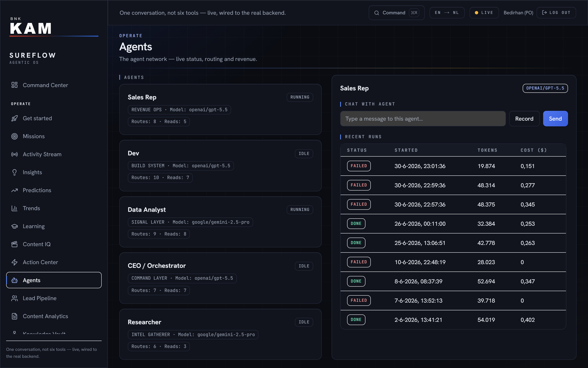Click the bar chart icon for Trends
588x368 pixels.
[14, 208]
